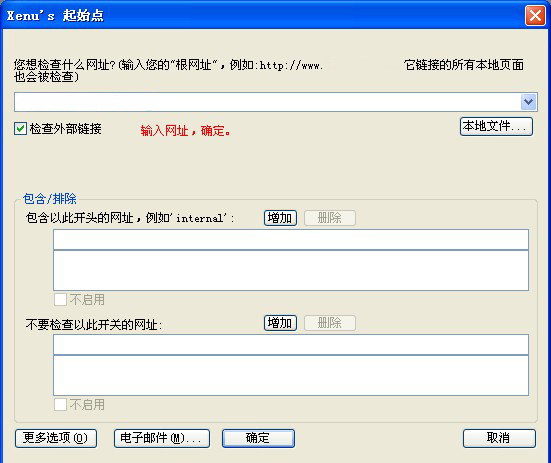Toggle the 检查外部链接 checkbox
This screenshot has width=551, height=463.
(20, 129)
